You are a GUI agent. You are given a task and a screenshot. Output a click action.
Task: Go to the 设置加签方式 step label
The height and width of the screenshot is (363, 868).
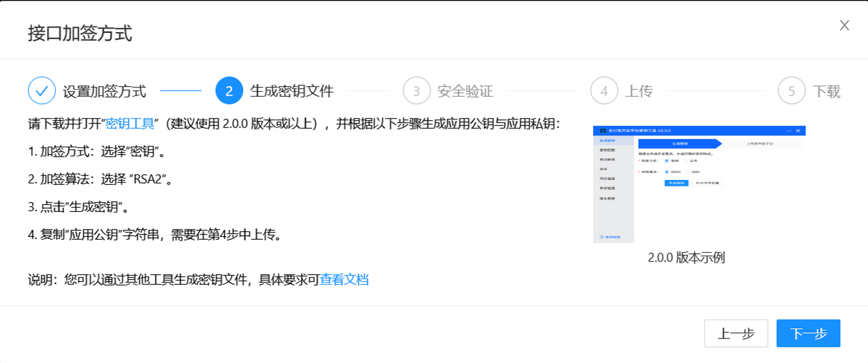tap(105, 91)
